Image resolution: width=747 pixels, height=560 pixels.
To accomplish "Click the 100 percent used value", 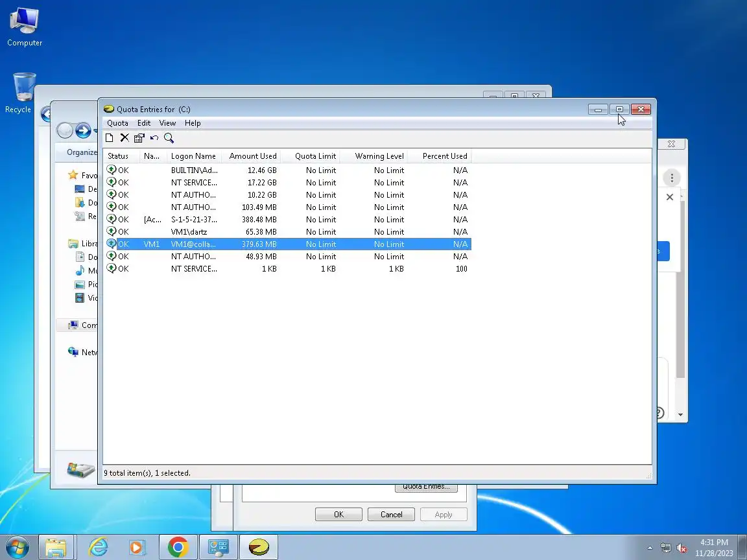I will (461, 268).
